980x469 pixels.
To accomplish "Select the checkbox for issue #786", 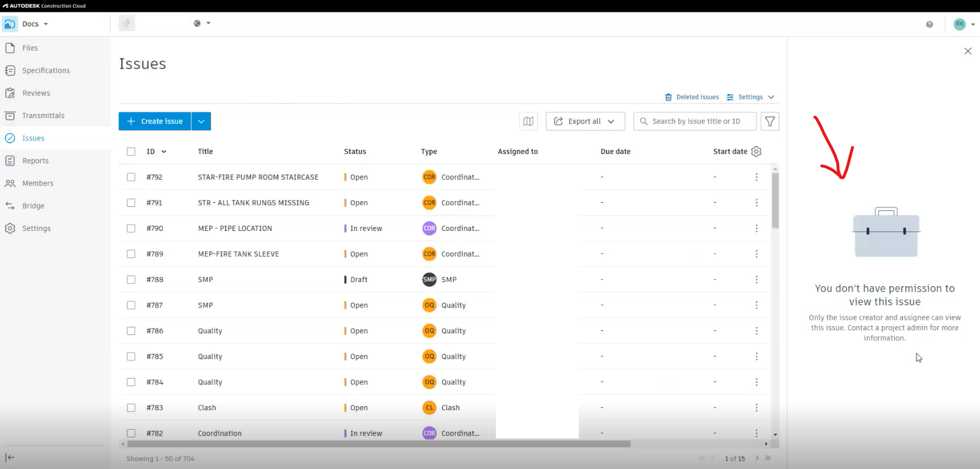I will [131, 331].
